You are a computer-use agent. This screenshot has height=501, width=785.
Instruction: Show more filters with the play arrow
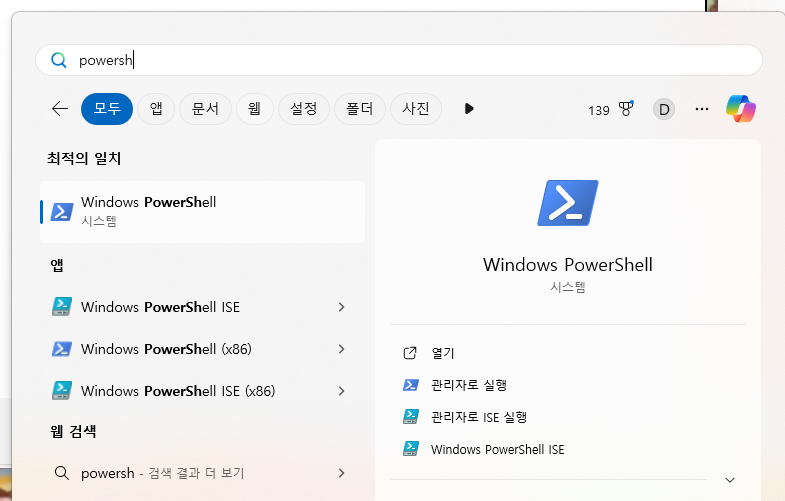coord(469,109)
